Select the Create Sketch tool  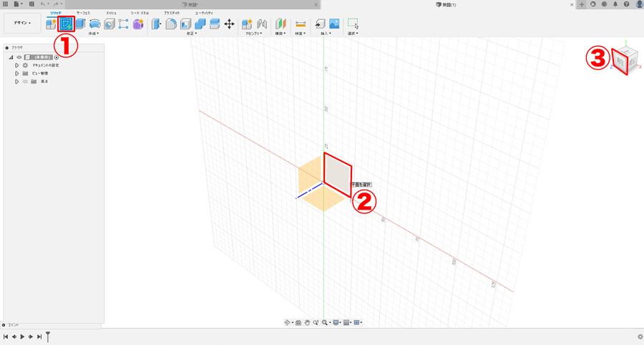(66, 24)
